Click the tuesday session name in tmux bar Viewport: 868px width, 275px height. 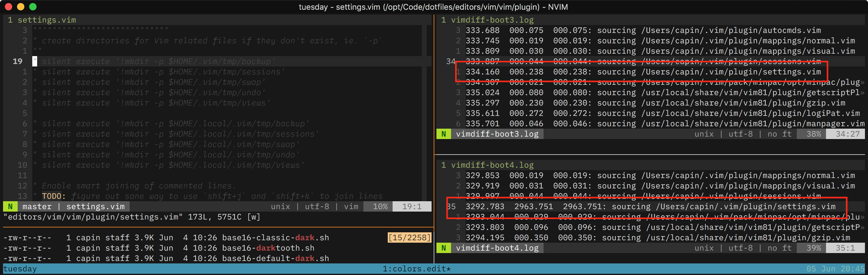click(x=20, y=269)
